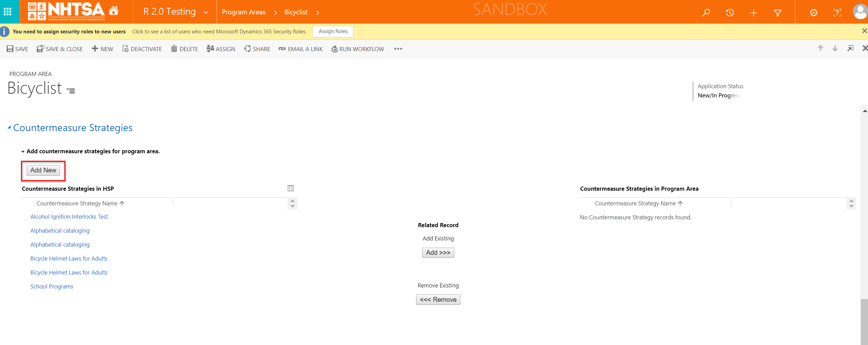
Task: Expand the R 2.0 Testing dropdown
Action: [206, 12]
